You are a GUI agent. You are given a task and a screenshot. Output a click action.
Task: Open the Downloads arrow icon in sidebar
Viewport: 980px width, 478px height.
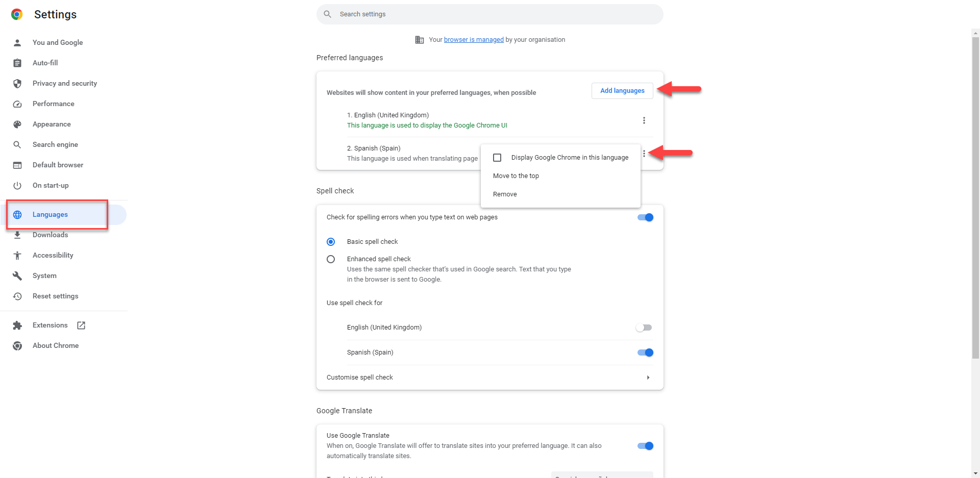pyautogui.click(x=17, y=235)
